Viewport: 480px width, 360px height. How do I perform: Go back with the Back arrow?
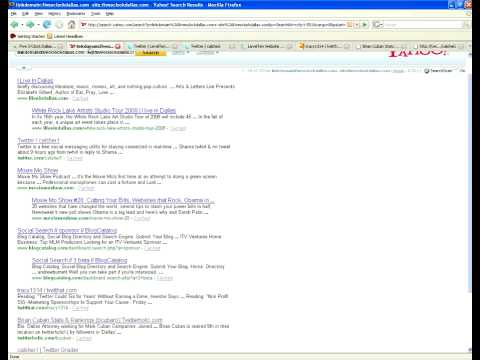point(14,25)
